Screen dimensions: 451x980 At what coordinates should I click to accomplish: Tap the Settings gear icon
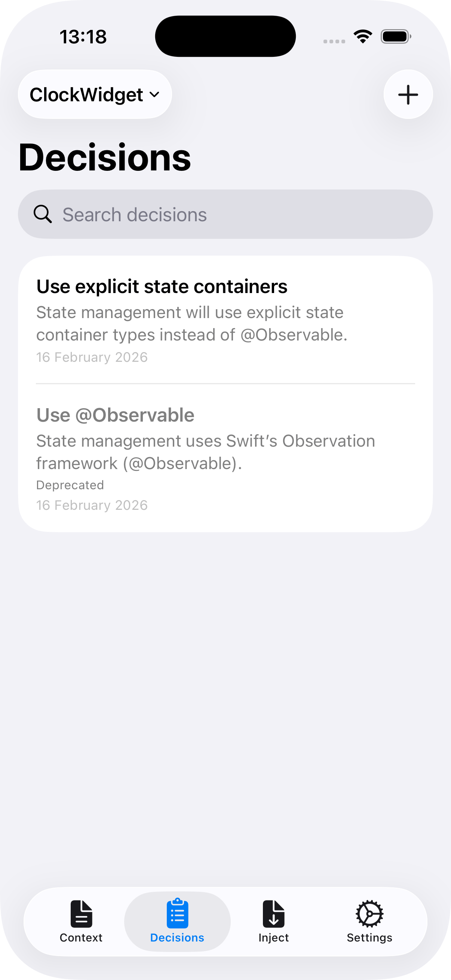pos(369,913)
